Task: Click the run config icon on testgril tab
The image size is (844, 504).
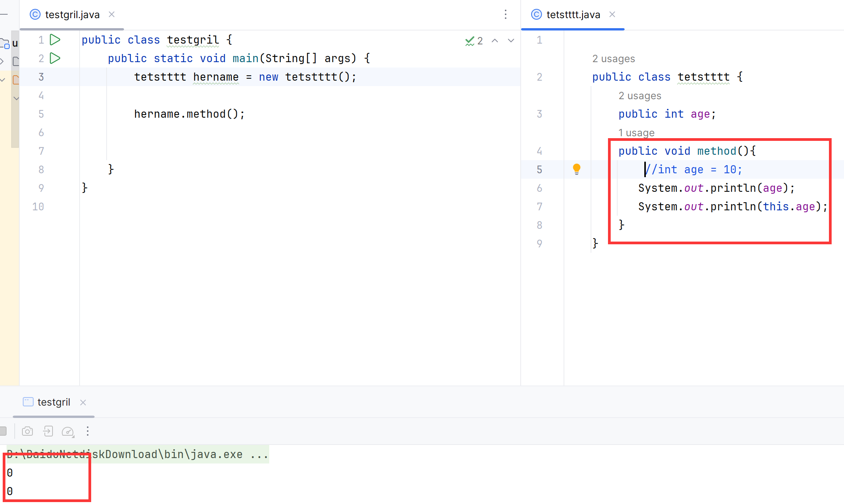Action: 28,402
